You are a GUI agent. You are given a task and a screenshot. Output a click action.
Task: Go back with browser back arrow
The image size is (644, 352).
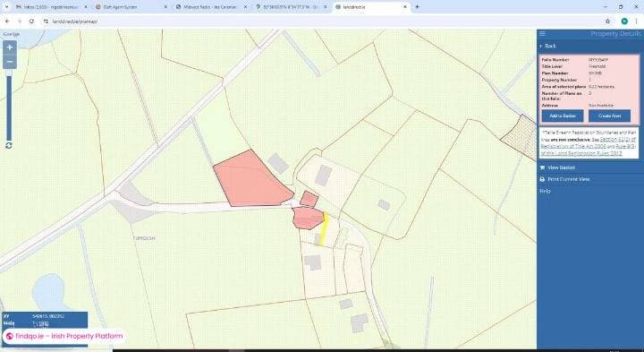7,21
